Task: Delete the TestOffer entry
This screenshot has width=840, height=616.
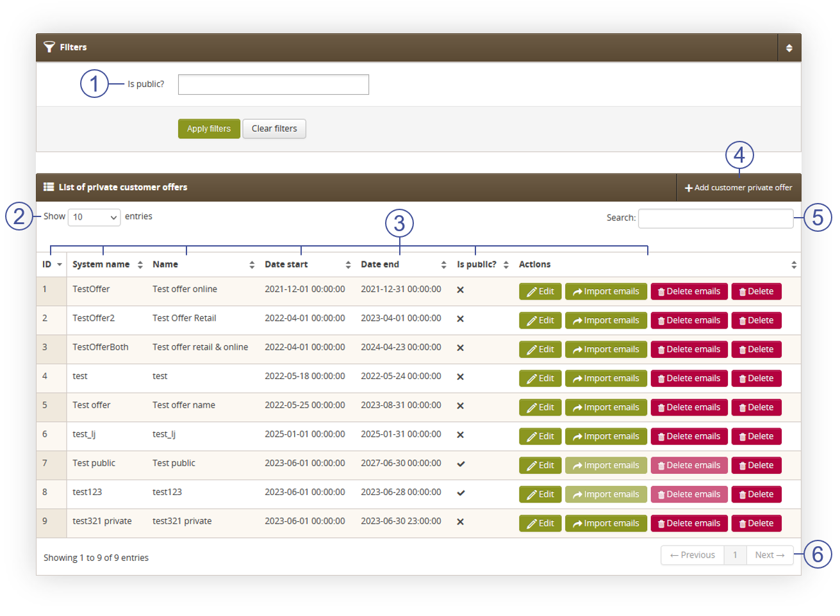Action: click(x=757, y=291)
